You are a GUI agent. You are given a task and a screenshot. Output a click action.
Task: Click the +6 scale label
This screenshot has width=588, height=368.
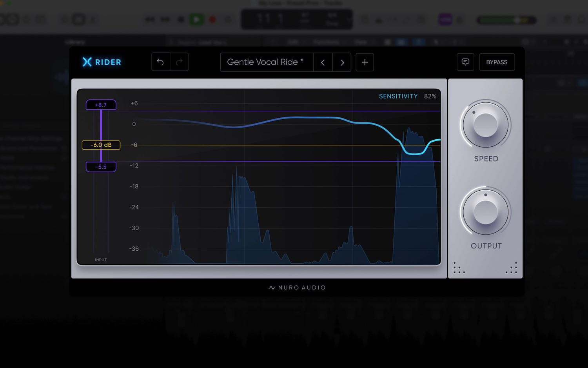[x=134, y=103]
